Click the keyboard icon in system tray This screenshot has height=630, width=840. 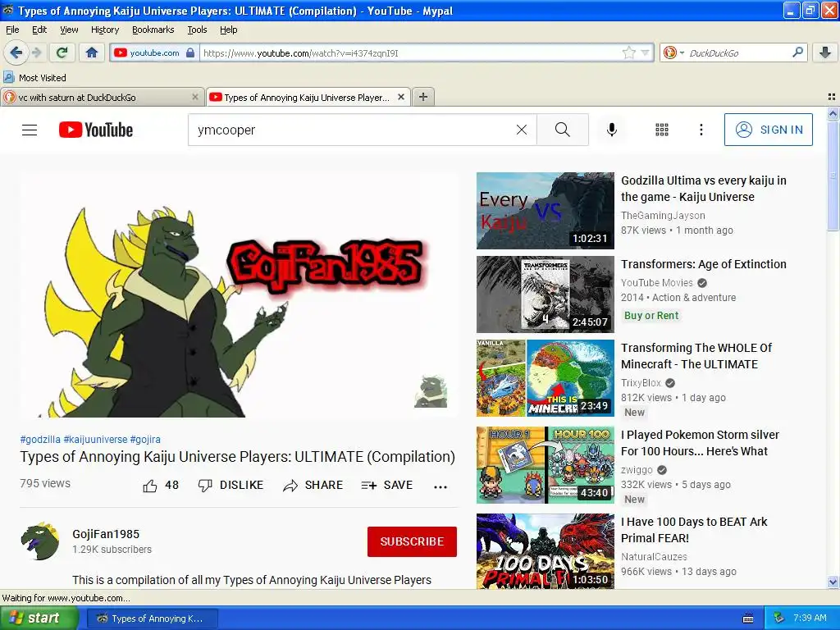point(748,619)
